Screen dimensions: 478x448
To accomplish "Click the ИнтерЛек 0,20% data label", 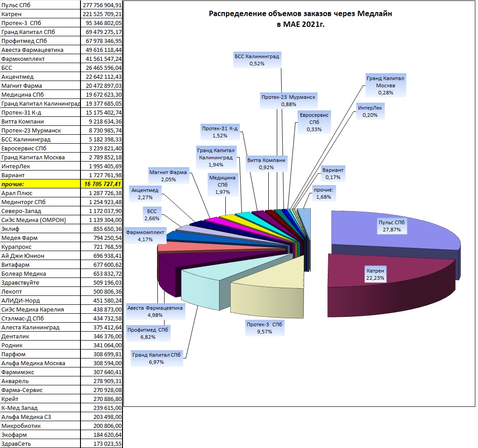I will [x=370, y=111].
